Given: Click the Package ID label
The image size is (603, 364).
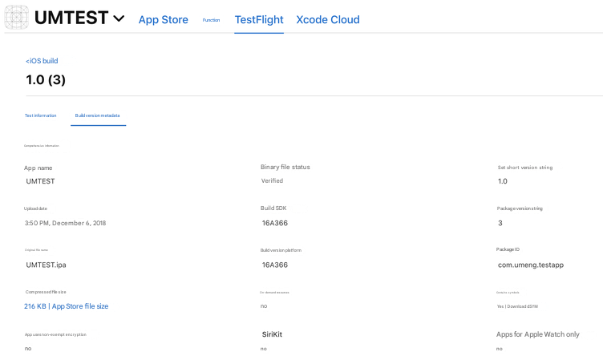Looking at the screenshot, I should [508, 249].
